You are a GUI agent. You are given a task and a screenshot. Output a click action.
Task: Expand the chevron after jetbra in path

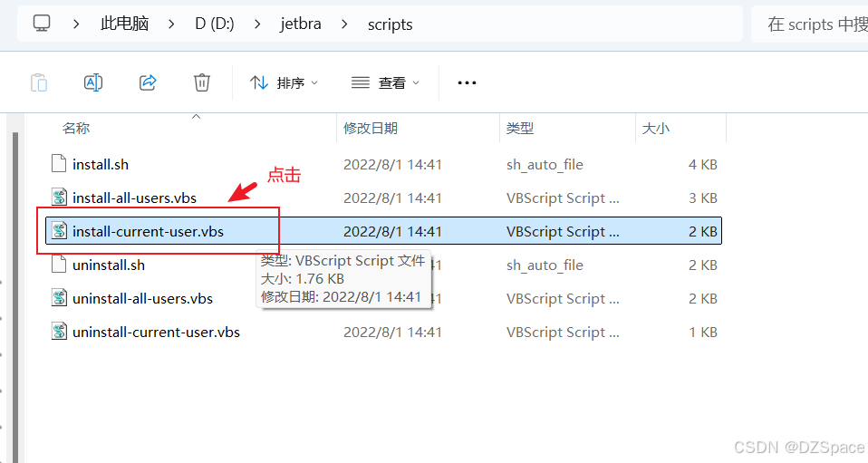pos(344,24)
